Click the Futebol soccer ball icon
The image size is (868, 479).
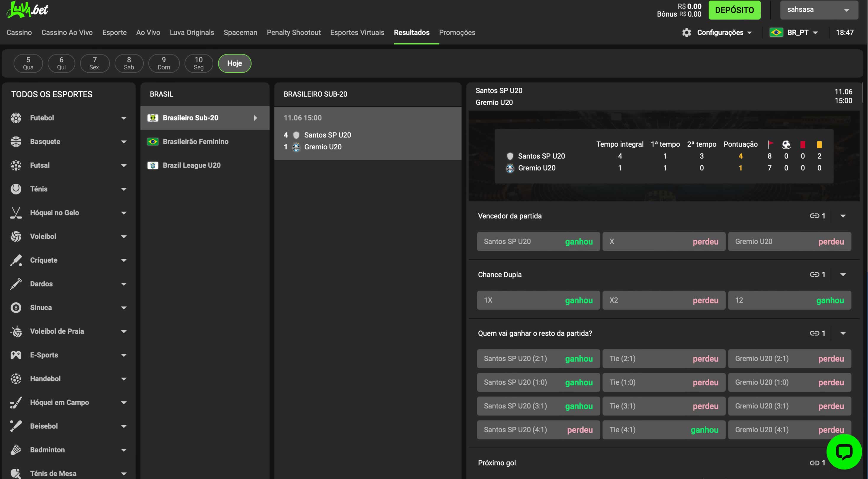click(x=16, y=118)
